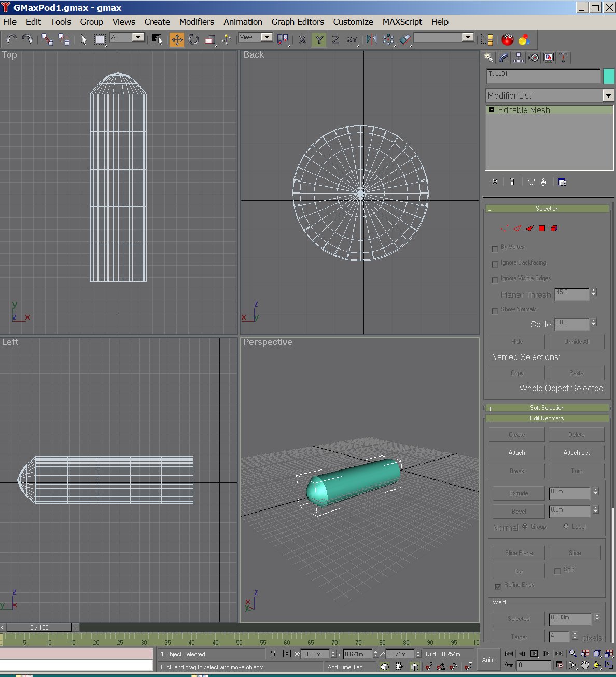Screen dimensions: 616x677
Task: Select the Select and Move tool
Action: (x=177, y=39)
